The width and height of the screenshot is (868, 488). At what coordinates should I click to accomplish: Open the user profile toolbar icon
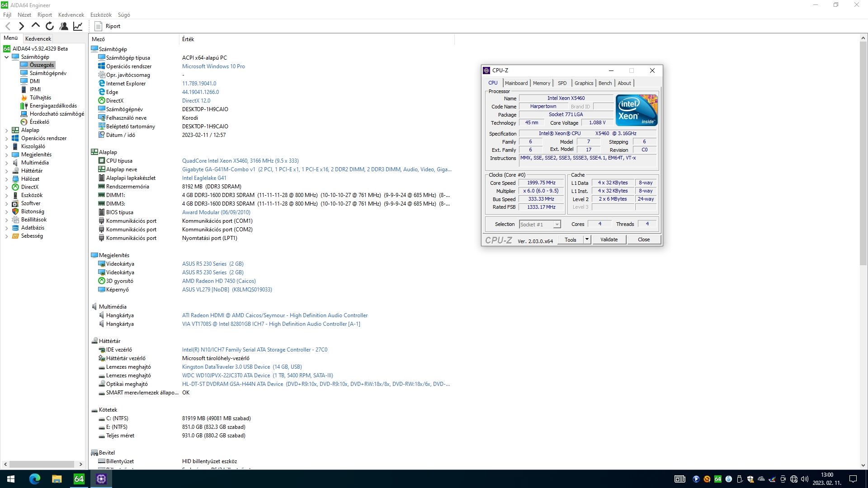[64, 26]
